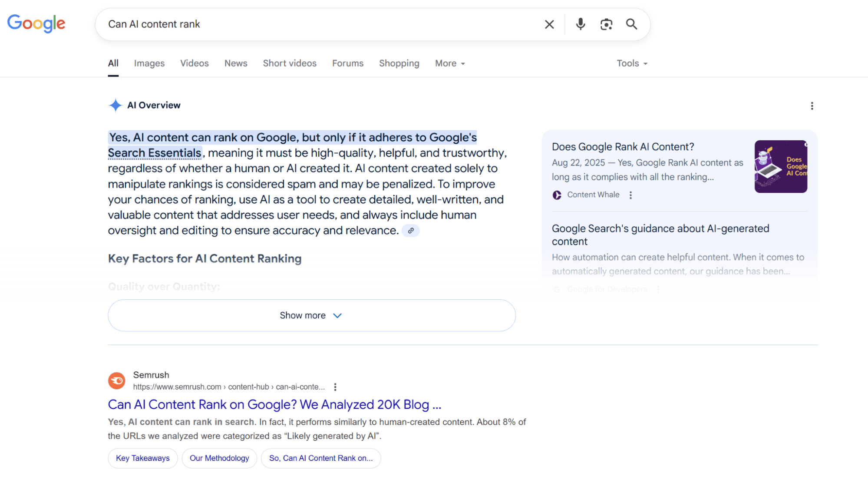Clear the search box text
The height and width of the screenshot is (483, 868).
tap(549, 24)
